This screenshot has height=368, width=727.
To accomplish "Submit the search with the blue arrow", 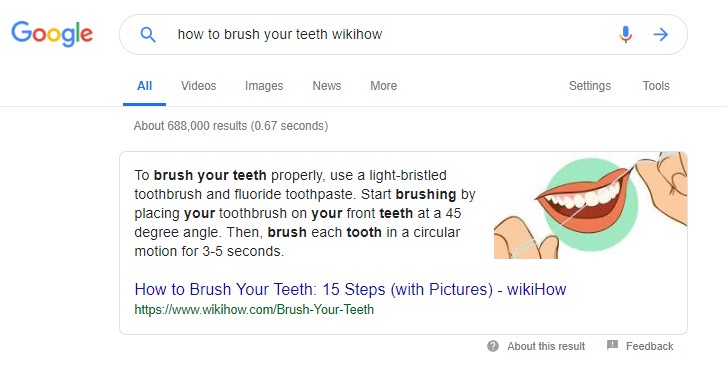I will (x=661, y=34).
